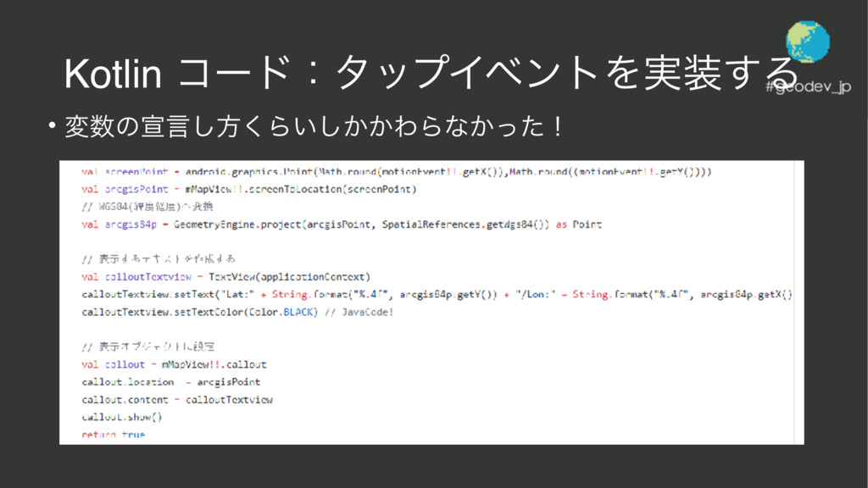Click the bullet text '変数の宣言し方くらいしかかわらなかった！'

[x=314, y=126]
